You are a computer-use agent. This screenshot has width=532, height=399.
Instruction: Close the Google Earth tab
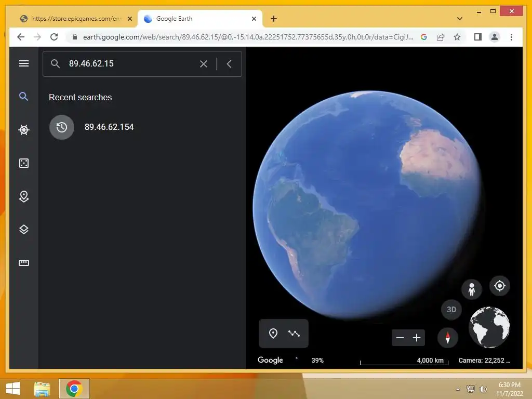click(x=254, y=19)
